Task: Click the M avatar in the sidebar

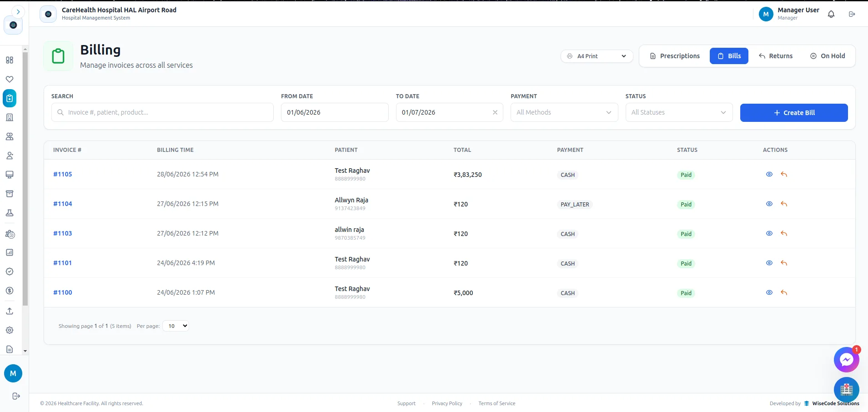Action: 13,373
